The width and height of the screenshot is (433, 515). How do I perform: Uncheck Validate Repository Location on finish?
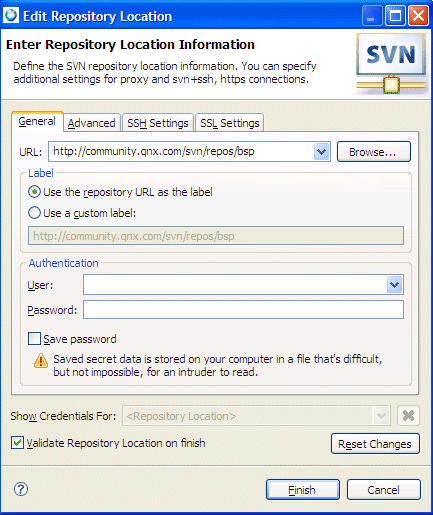coord(17,443)
